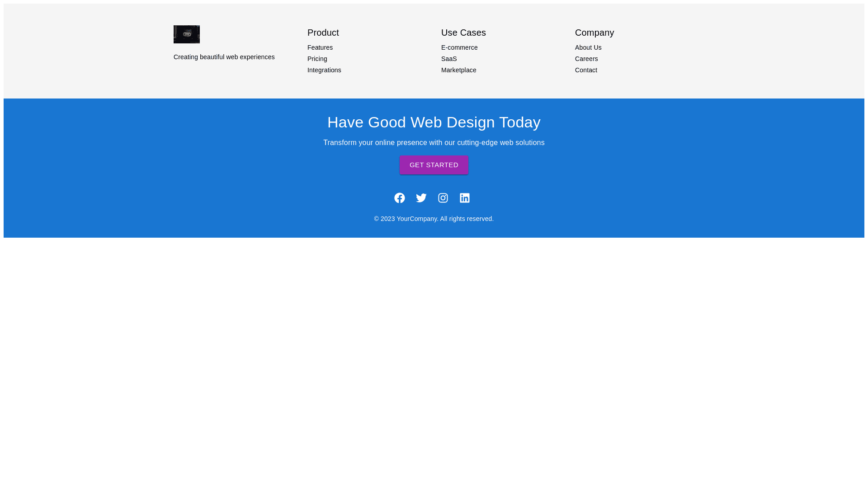This screenshot has height=488, width=868.
Task: Open the About Us page link
Action: [588, 47]
